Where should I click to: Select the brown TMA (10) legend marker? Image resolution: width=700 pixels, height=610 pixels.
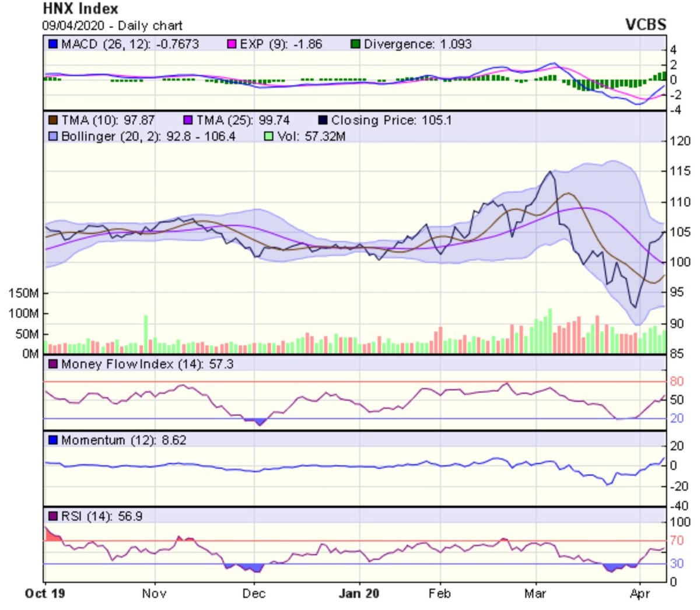[x=53, y=121]
